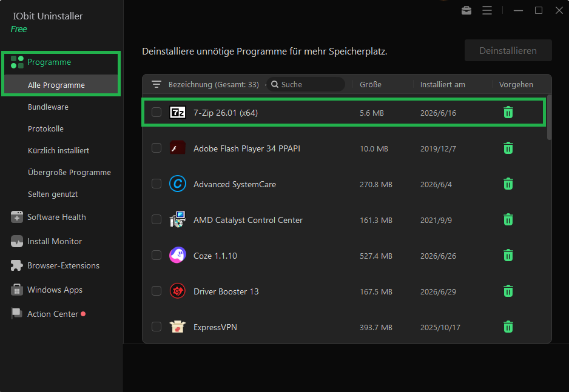This screenshot has width=569, height=392.
Task: Open Protokolle in sidebar
Action: click(x=45, y=128)
